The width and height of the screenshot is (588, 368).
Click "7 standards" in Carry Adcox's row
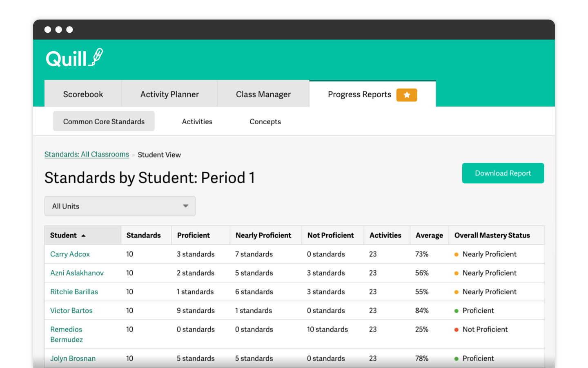coord(254,254)
